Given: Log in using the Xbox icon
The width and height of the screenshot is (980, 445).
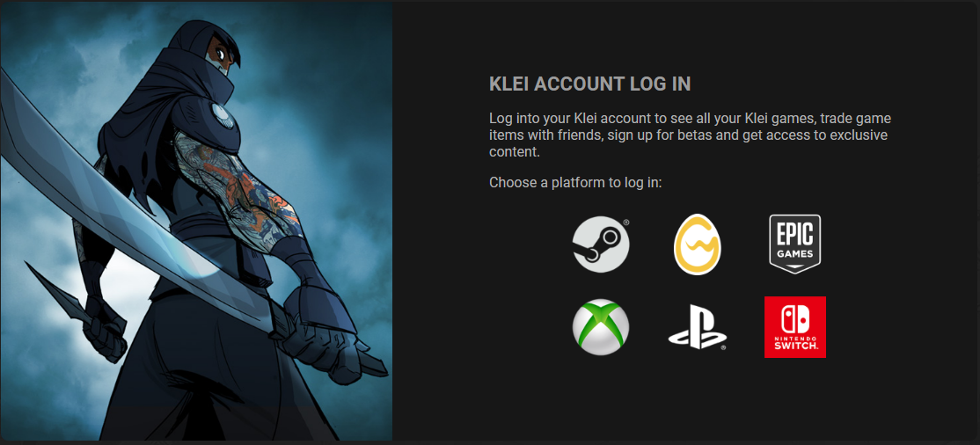Looking at the screenshot, I should (601, 327).
